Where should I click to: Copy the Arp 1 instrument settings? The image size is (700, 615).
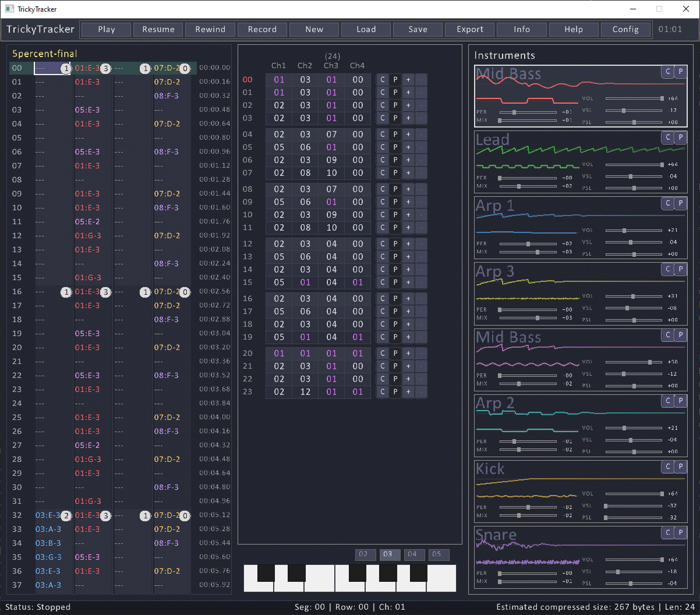point(667,203)
